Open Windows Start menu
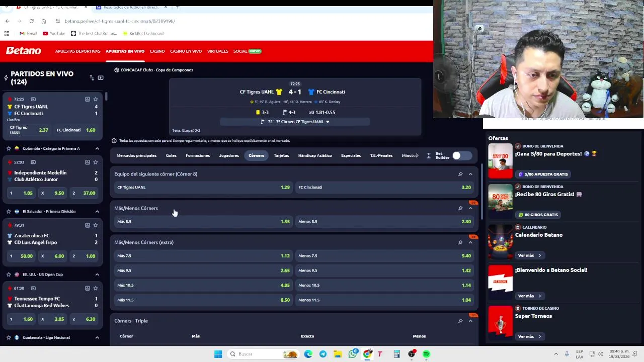This screenshot has width=644, height=362. coord(218,354)
